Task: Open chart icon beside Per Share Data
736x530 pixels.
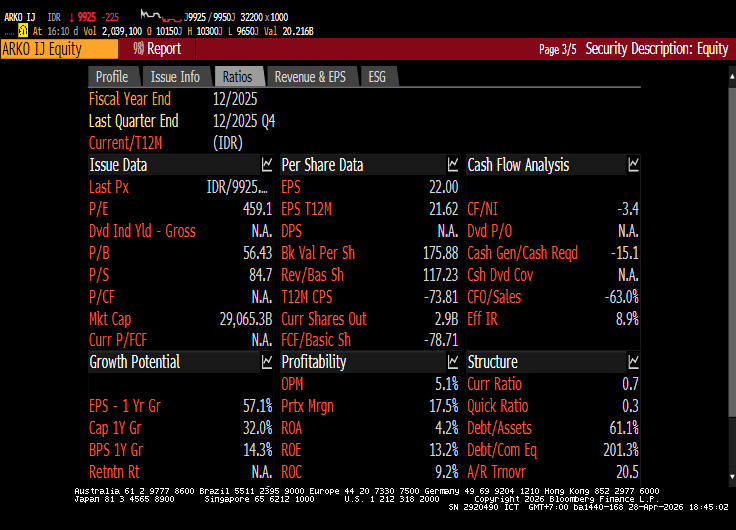Action: [452, 165]
